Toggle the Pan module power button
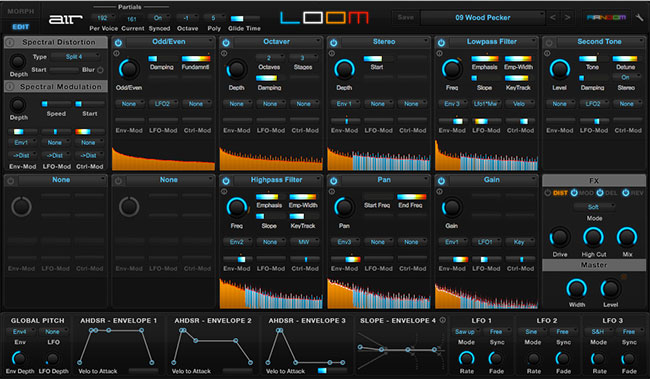Viewport: 650px width, 379px height. [x=334, y=181]
